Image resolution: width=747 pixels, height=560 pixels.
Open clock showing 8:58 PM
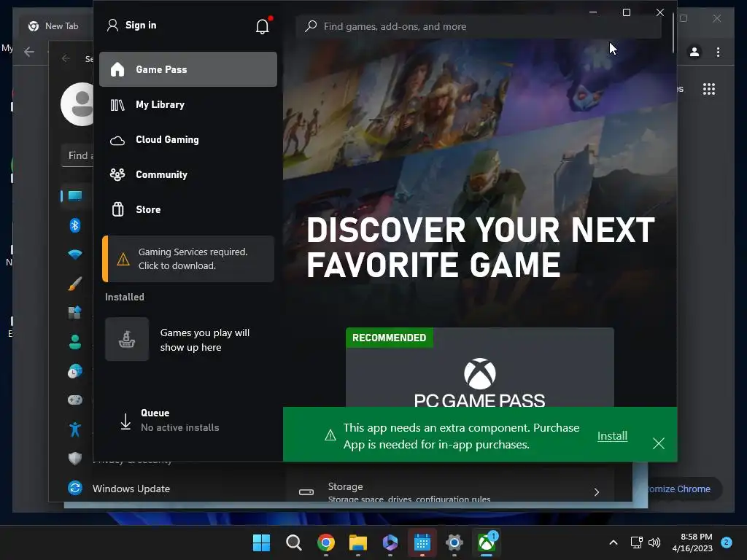[693, 542]
